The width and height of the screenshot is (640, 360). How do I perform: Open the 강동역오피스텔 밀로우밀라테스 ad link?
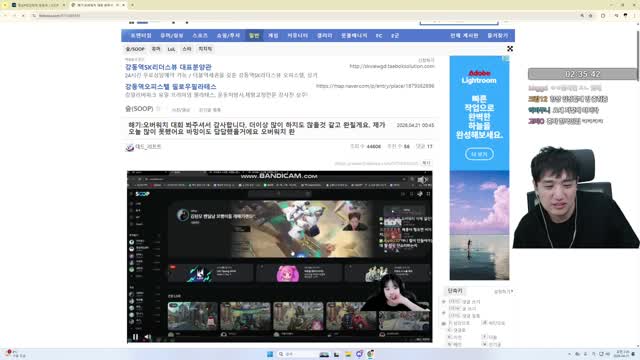coord(171,87)
